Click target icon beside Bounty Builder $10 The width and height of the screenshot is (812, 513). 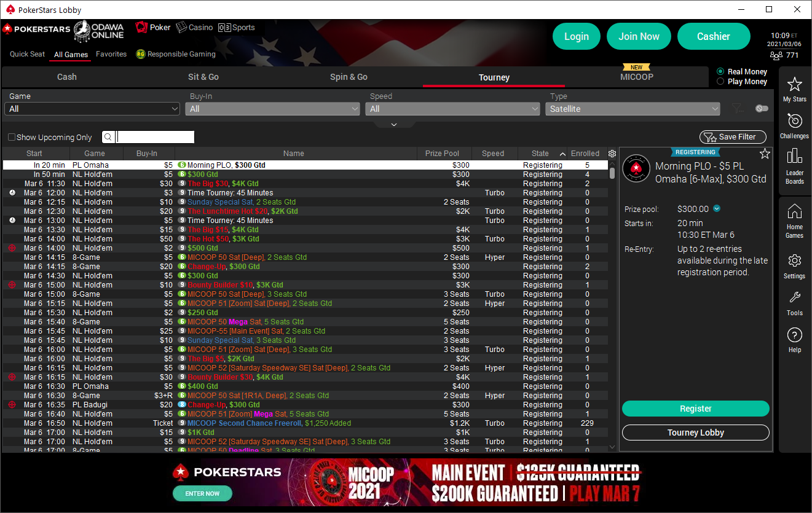coord(12,285)
